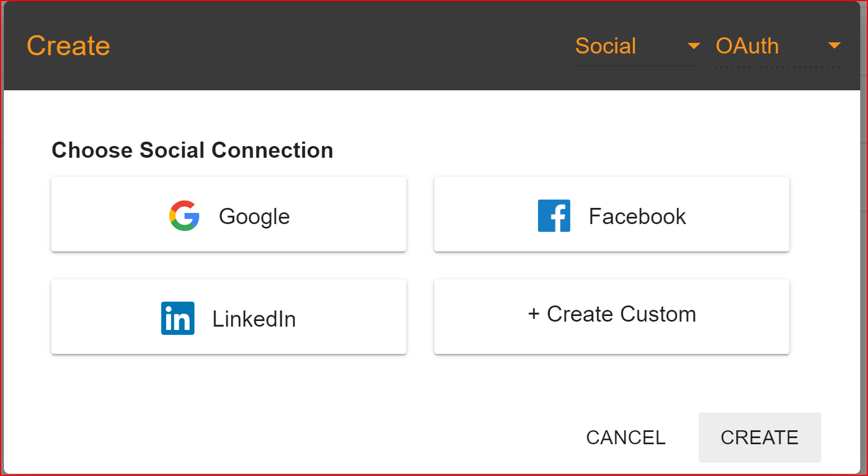Click the LinkedIn "in" logo icon
Viewport: 868px width, 476px height.
tap(178, 318)
